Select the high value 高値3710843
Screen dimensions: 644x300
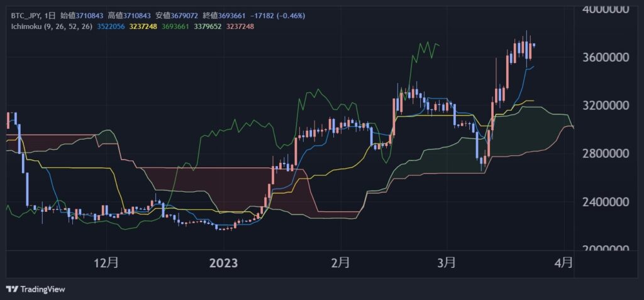coord(130,16)
